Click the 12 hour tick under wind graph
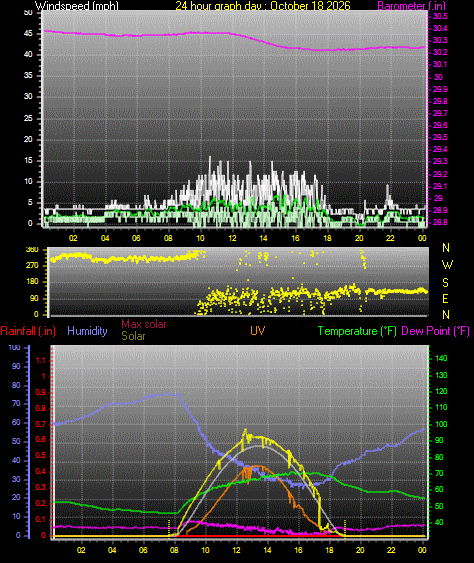This screenshot has height=563, width=474. (x=232, y=238)
